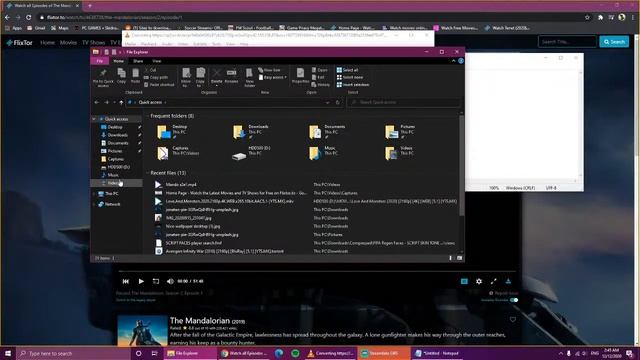This screenshot has height=360, width=640.
Task: Click Select all in the ribbon
Action: pyautogui.click(x=347, y=70)
